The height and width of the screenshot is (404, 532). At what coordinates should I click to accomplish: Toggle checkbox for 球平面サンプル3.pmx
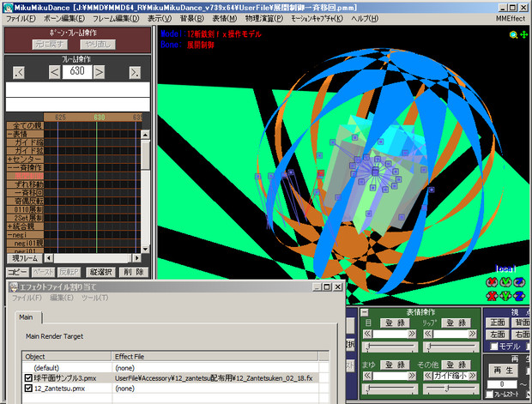point(28,378)
